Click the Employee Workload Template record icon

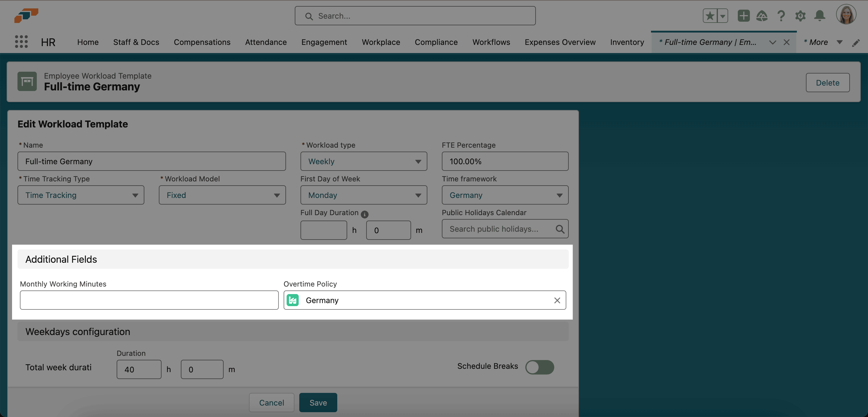pos(27,81)
